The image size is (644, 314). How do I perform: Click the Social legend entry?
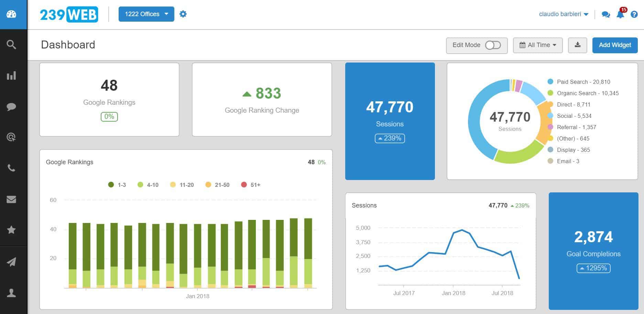570,116
